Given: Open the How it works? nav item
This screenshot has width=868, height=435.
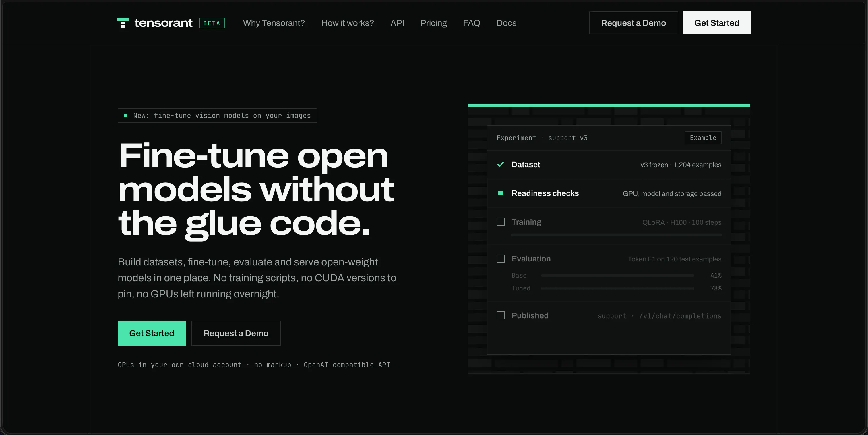Looking at the screenshot, I should click(347, 23).
